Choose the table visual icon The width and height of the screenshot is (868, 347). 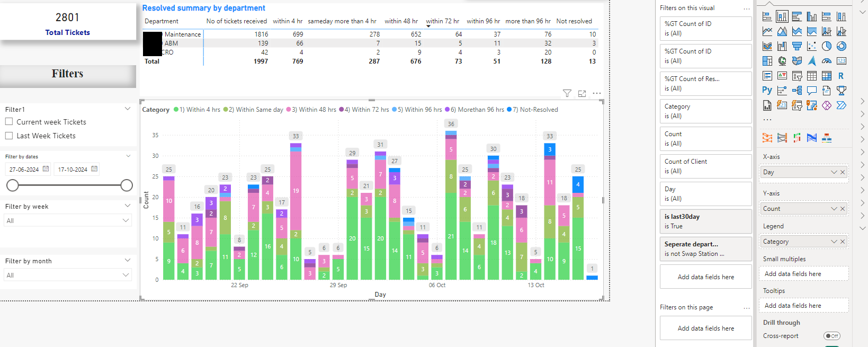tap(812, 76)
